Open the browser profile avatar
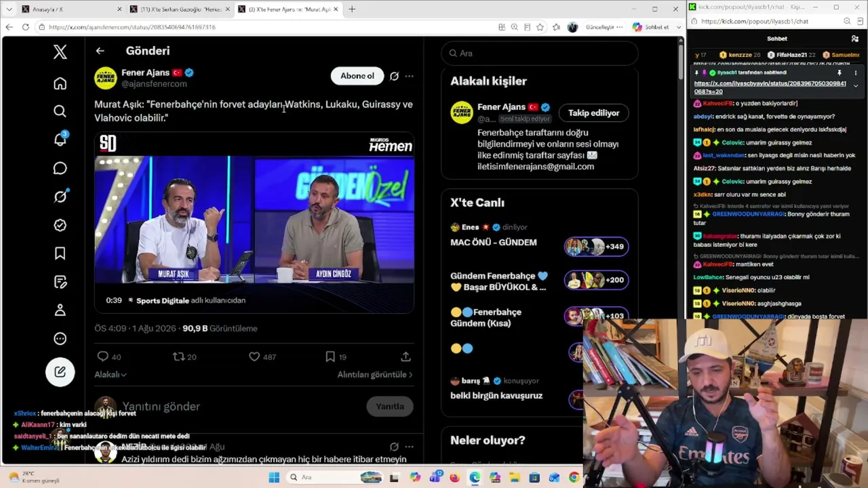The height and width of the screenshot is (488, 868). [572, 27]
